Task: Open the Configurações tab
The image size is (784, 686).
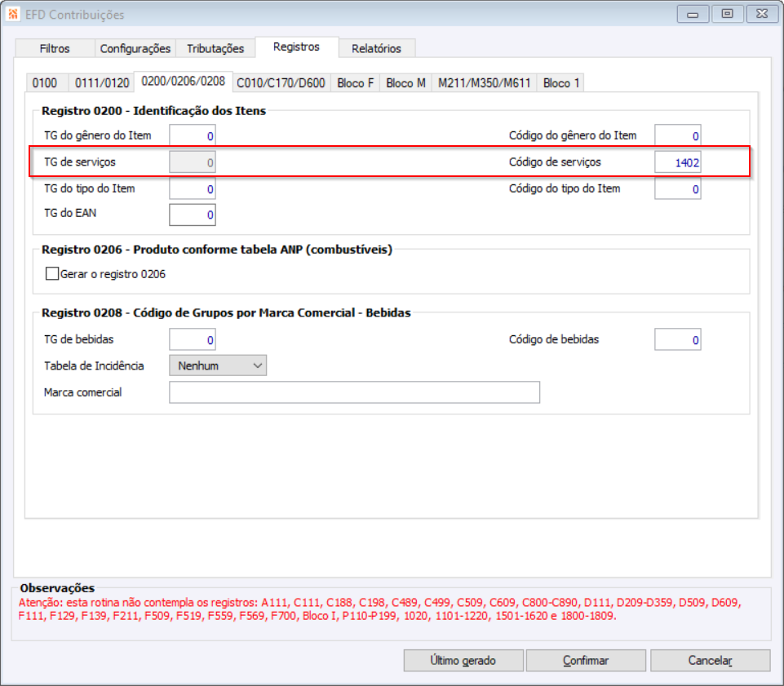Action: click(135, 48)
